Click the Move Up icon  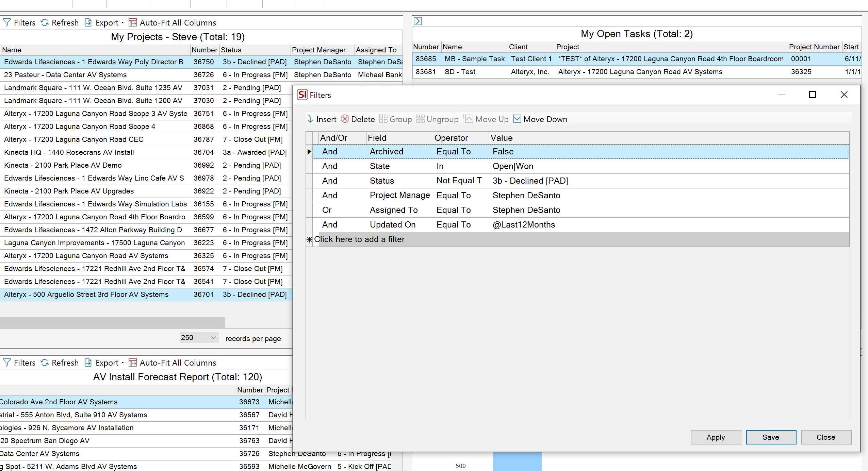469,119
